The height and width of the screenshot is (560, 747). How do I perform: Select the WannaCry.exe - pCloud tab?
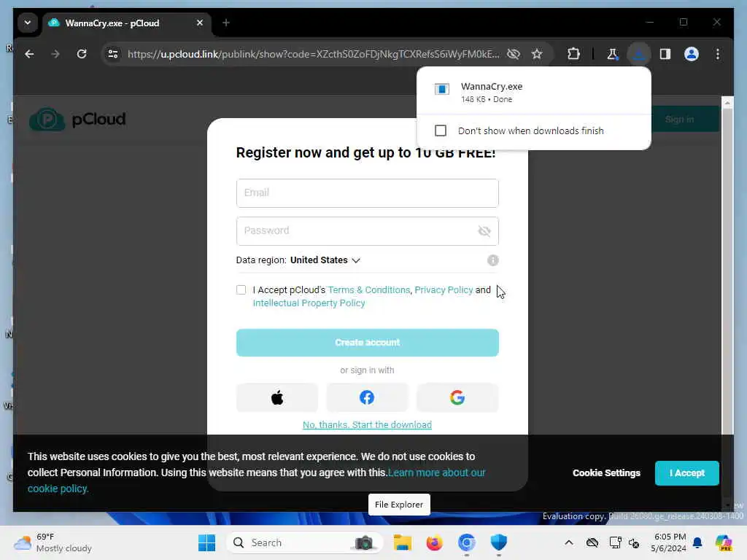(126, 23)
